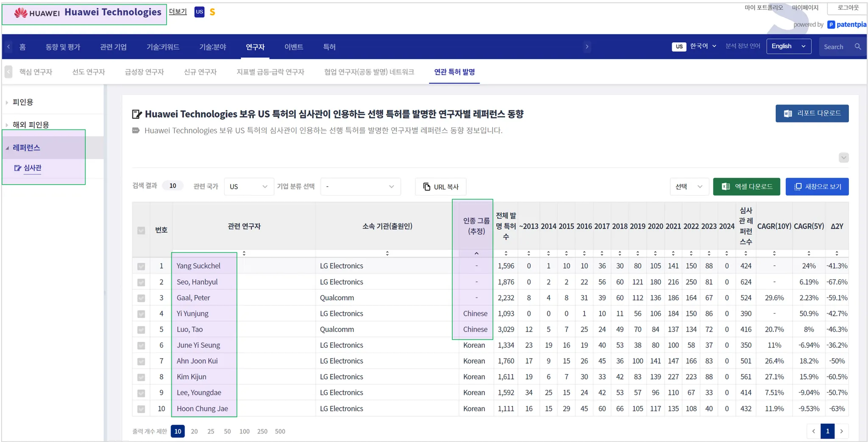Screen dimensions: 868x442
Task: Open the 관련 국가 US dropdown
Action: pyautogui.click(x=248, y=187)
